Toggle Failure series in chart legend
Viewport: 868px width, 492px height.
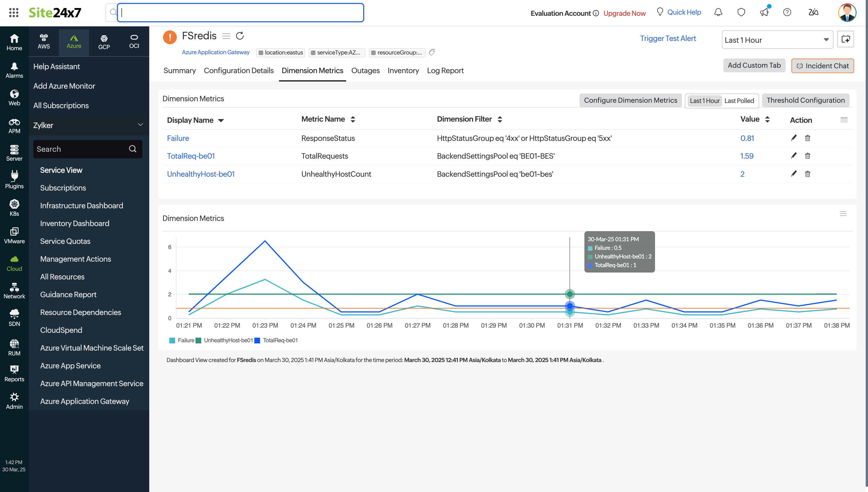pyautogui.click(x=182, y=340)
